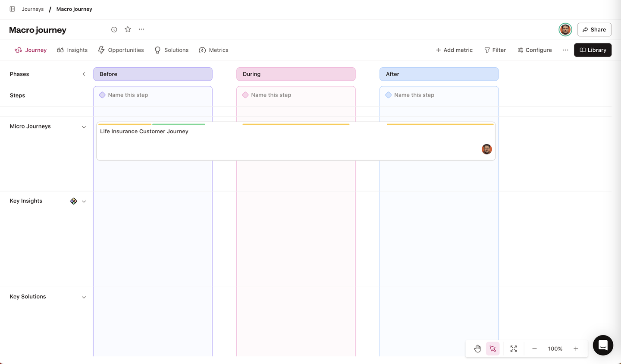Activate the pointer select tool

pyautogui.click(x=493, y=349)
